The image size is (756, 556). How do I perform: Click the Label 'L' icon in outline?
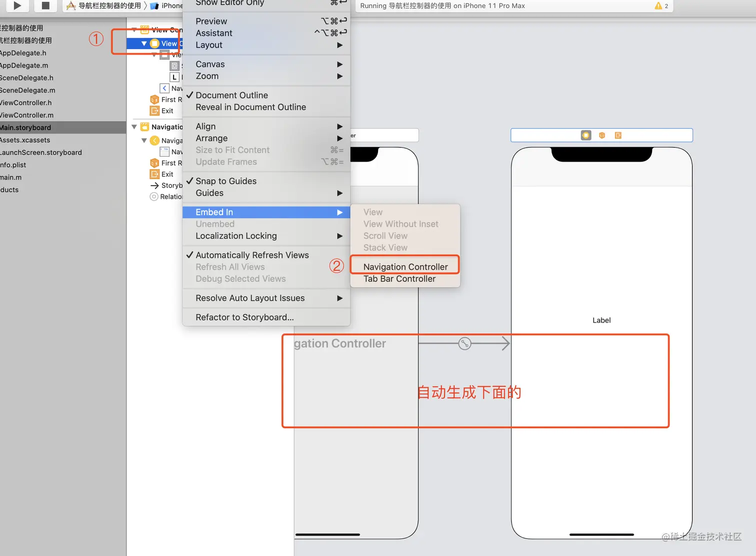(174, 77)
